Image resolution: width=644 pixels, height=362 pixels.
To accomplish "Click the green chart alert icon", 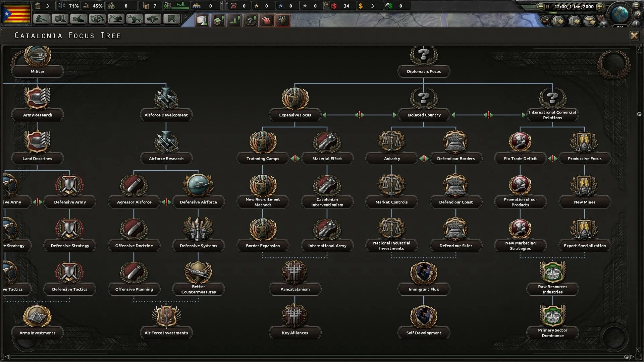I will 234,20.
